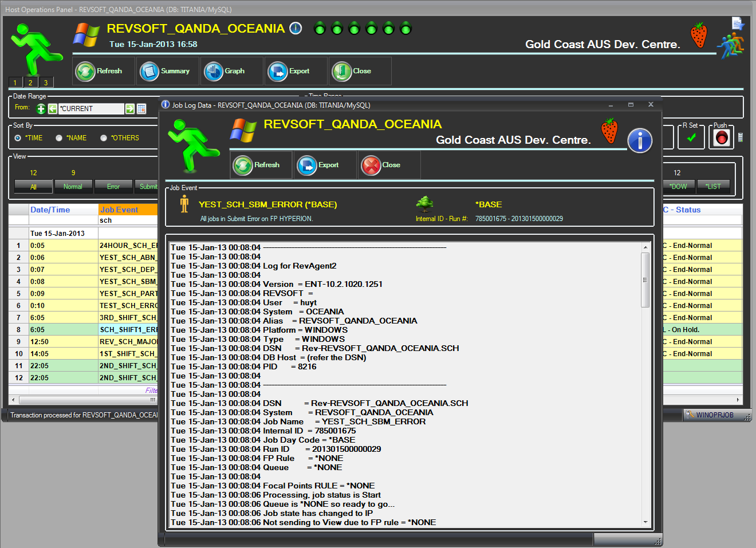
Task: Go to next date with green right arrow
Action: point(130,109)
